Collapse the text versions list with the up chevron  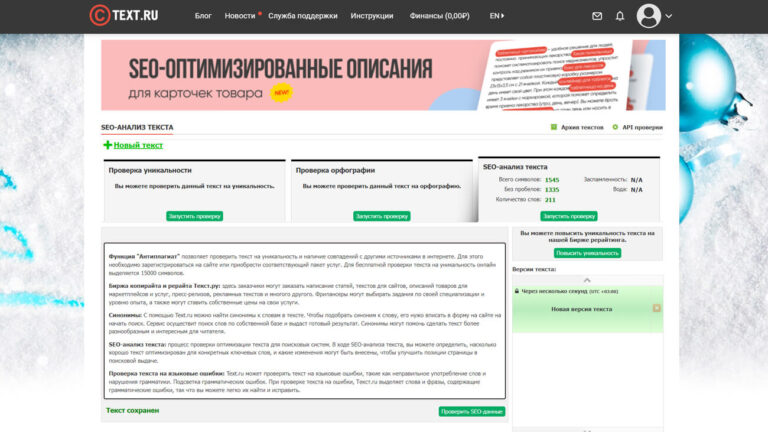(x=587, y=280)
